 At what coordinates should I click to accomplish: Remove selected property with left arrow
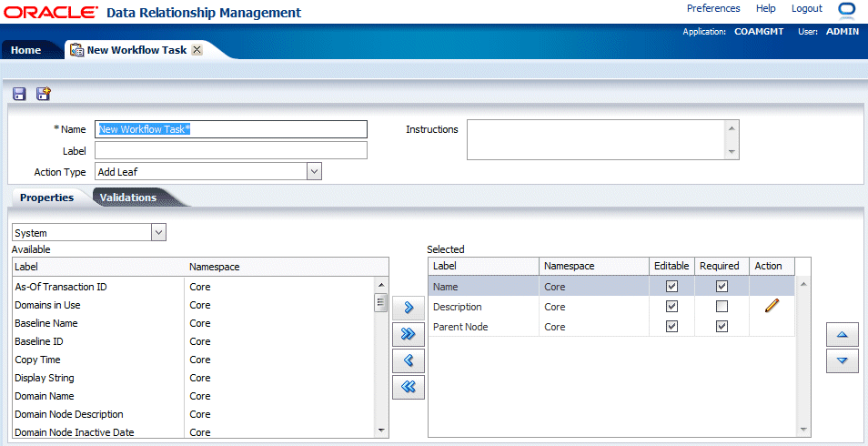pos(409,360)
